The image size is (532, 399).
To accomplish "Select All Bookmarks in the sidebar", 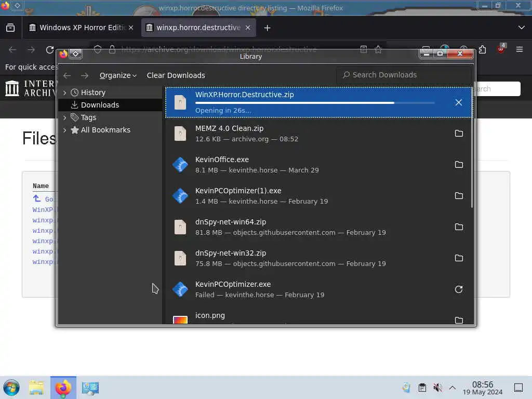I will tap(110, 130).
